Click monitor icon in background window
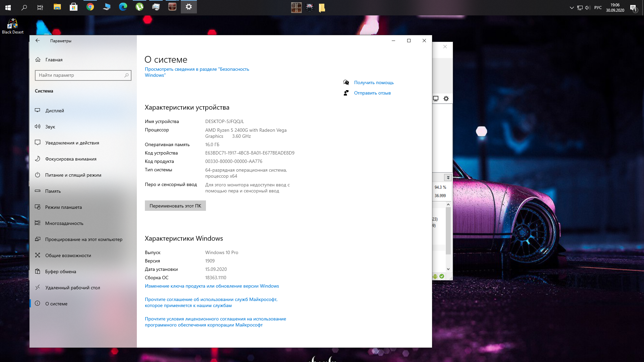The width and height of the screenshot is (644, 362). [x=436, y=99]
